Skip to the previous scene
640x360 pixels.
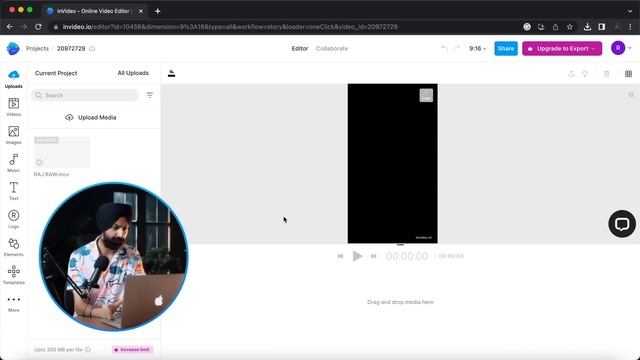point(340,256)
